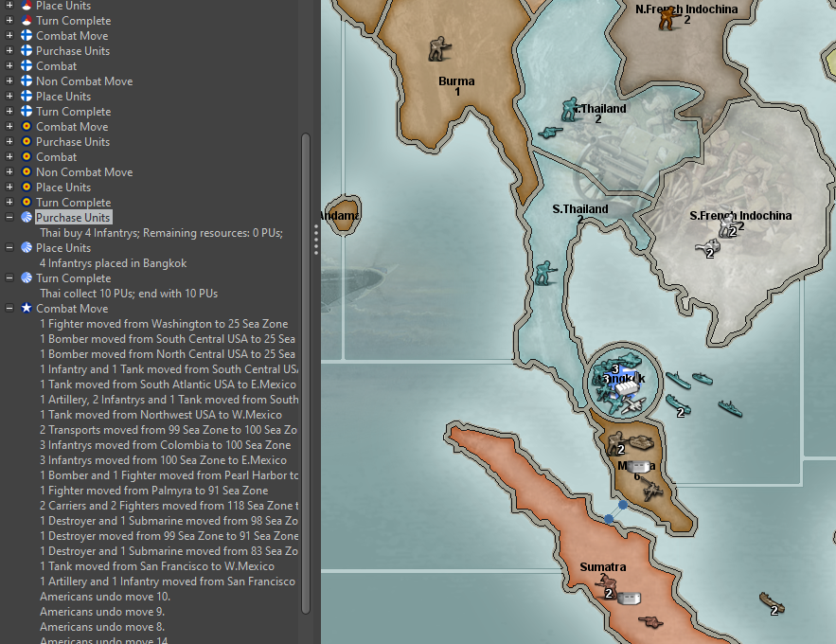Viewport: 836px width, 644px height.
Task: Select '1 Bomber moved from South Central USA' entry
Action: pyautogui.click(x=168, y=339)
